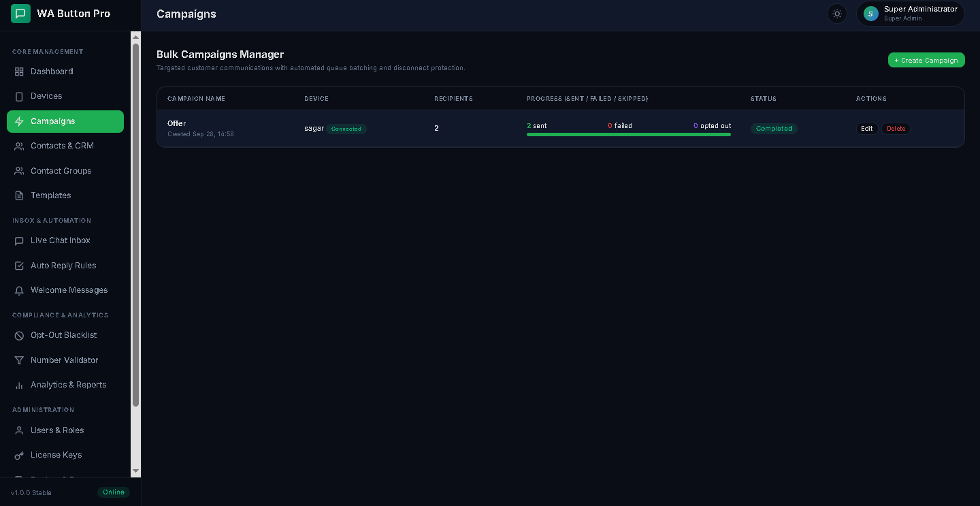
Task: Open Dashboard via its grid icon
Action: click(19, 72)
